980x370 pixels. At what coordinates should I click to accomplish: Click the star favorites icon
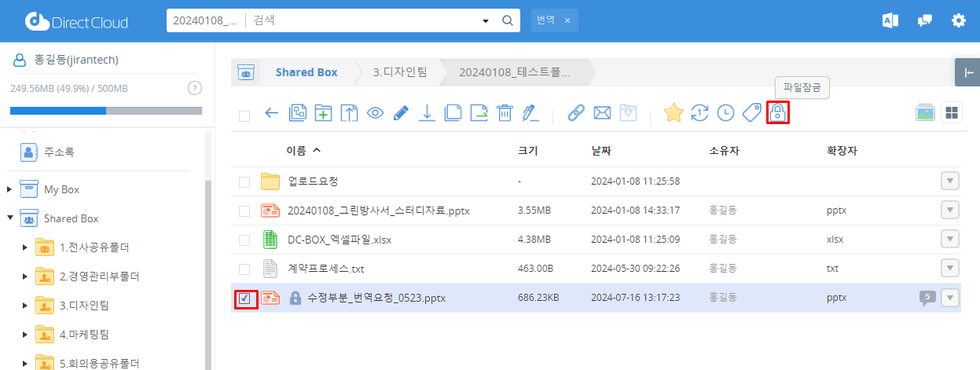pyautogui.click(x=674, y=113)
